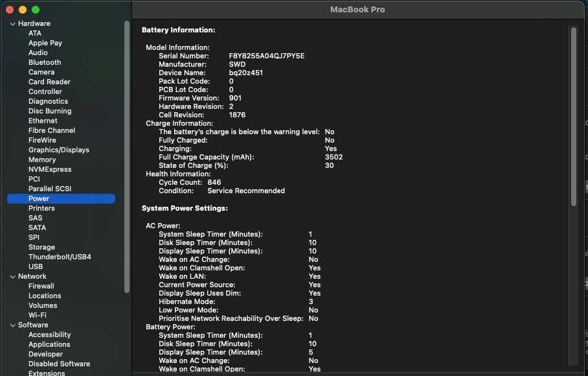
Task: Click the battery serial number F8Y8255A04QJ7PY5E
Action: coord(267,56)
